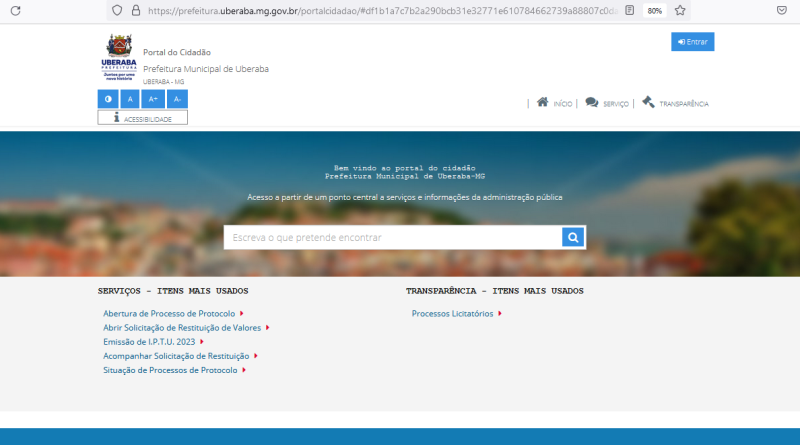This screenshot has width=800, height=445.
Task: Reset font size with the 'A' button
Action: [x=129, y=99]
